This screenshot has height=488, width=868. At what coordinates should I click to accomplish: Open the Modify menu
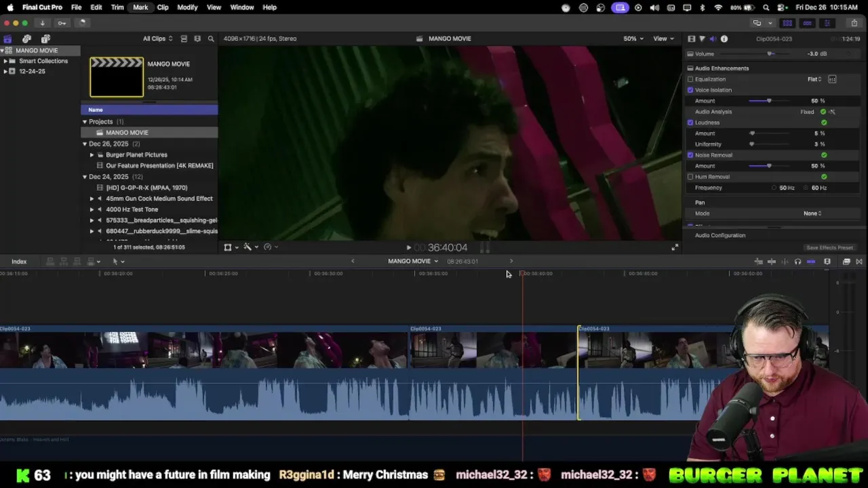pyautogui.click(x=187, y=7)
